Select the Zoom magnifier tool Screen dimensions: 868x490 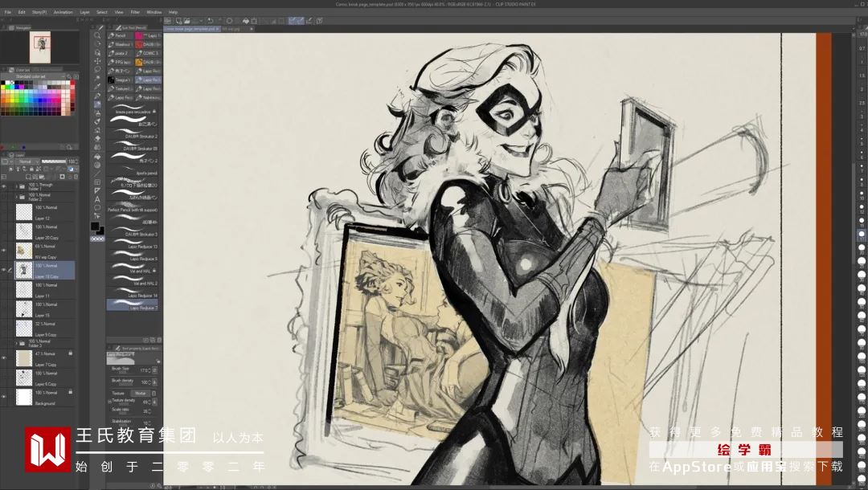97,35
